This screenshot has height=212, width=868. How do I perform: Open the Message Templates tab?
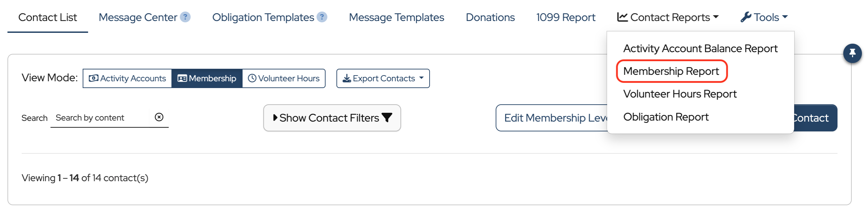click(396, 17)
